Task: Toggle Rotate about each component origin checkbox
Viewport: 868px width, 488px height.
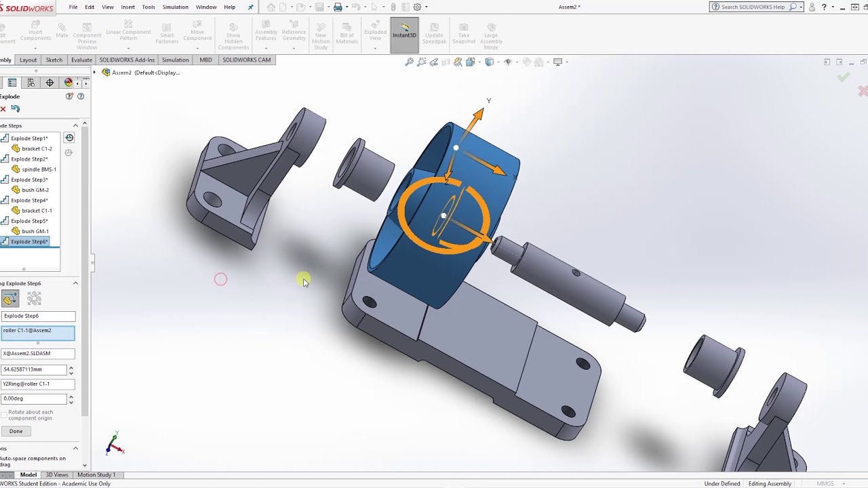Action: tap(4, 413)
